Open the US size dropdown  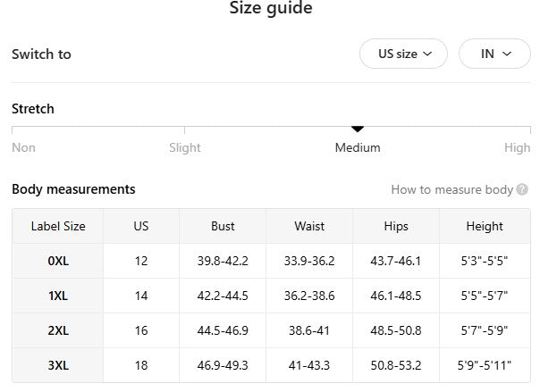click(404, 54)
